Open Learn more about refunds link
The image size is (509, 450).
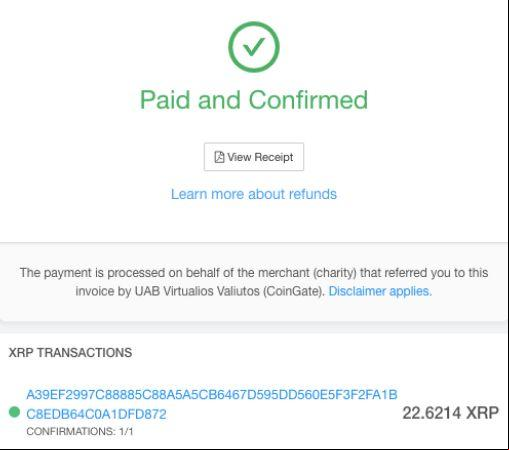[x=254, y=194]
